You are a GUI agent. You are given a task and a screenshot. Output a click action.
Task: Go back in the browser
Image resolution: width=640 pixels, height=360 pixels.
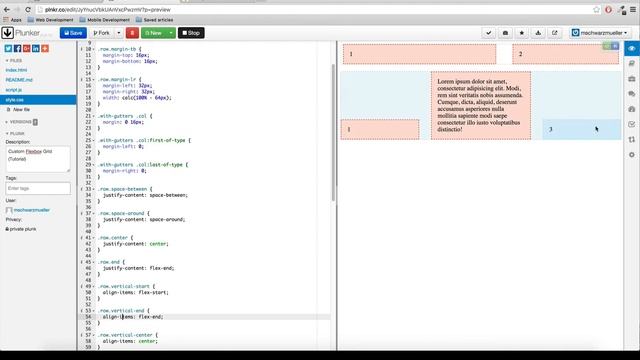click(x=7, y=9)
